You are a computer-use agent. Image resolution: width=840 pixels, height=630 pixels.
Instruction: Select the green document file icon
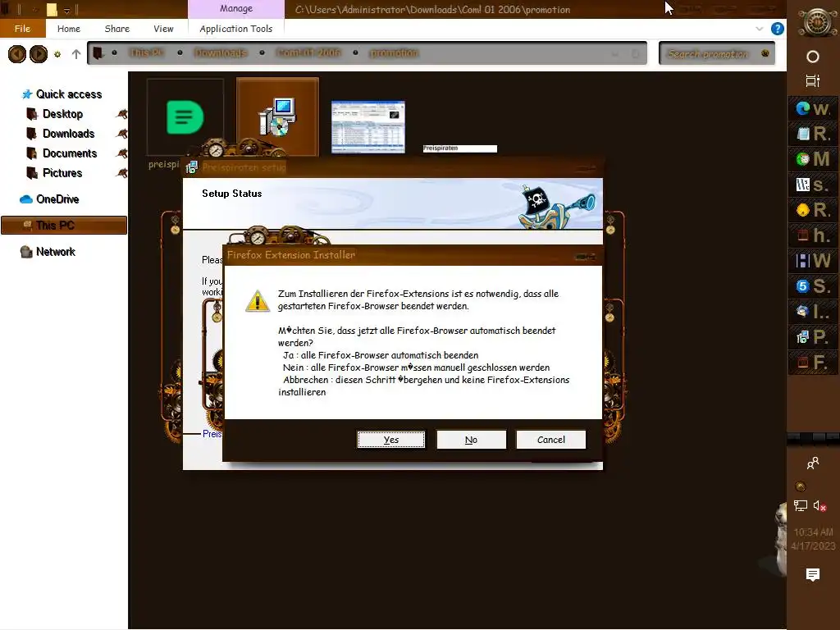coord(185,116)
